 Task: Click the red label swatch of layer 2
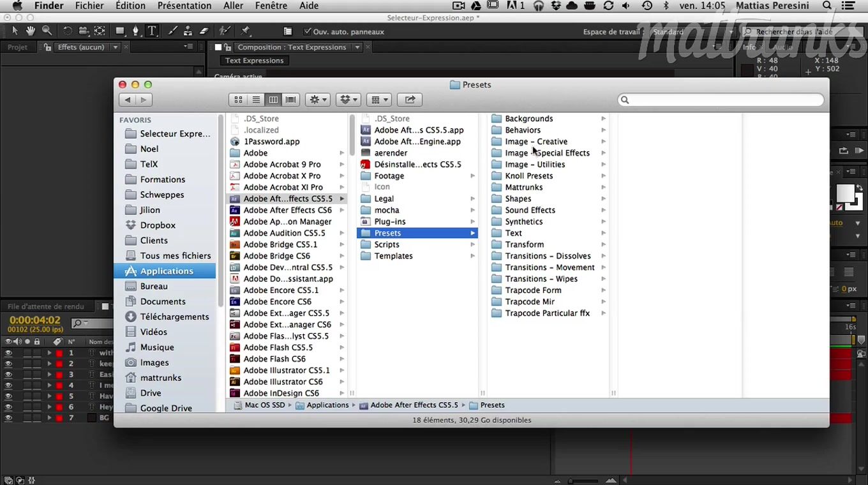(x=59, y=364)
